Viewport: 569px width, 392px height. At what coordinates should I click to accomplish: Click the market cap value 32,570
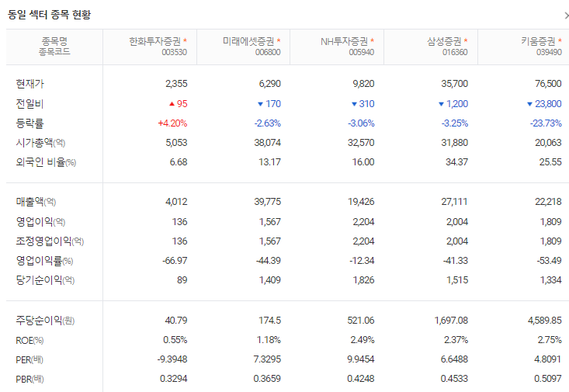pyautogui.click(x=361, y=143)
